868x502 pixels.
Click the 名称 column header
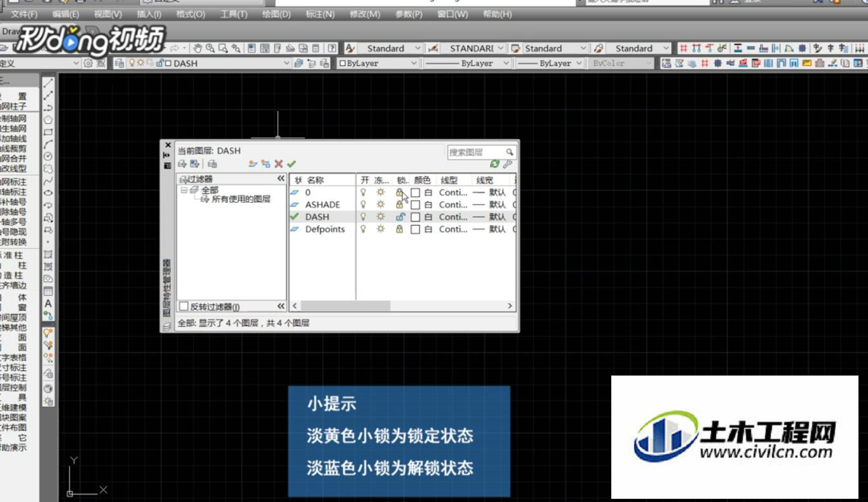(315, 180)
